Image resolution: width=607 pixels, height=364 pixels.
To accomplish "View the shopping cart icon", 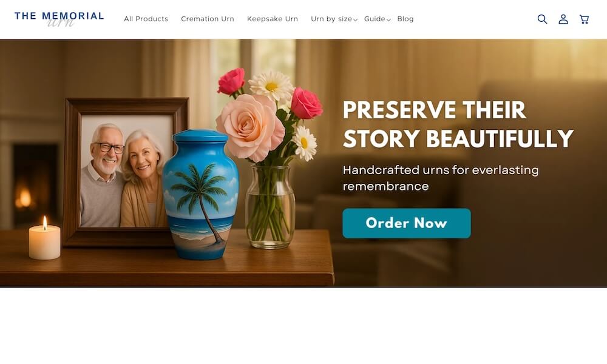I will (584, 19).
